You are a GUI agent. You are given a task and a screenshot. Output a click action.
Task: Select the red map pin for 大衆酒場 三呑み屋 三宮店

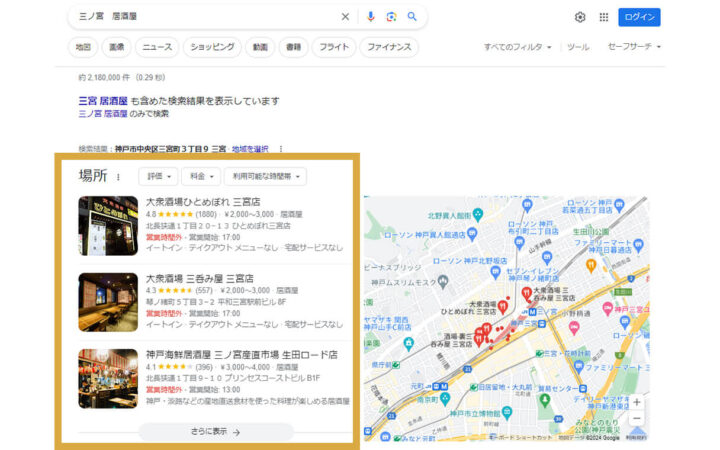(527, 293)
